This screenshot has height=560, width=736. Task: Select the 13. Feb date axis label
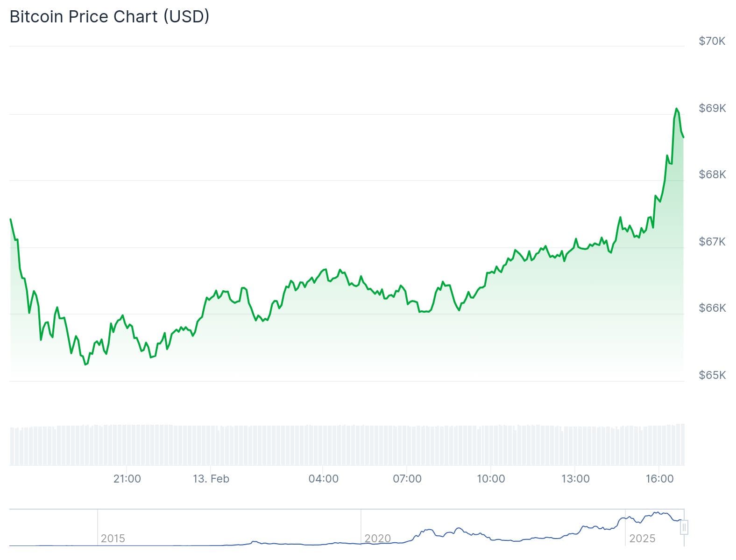(211, 479)
